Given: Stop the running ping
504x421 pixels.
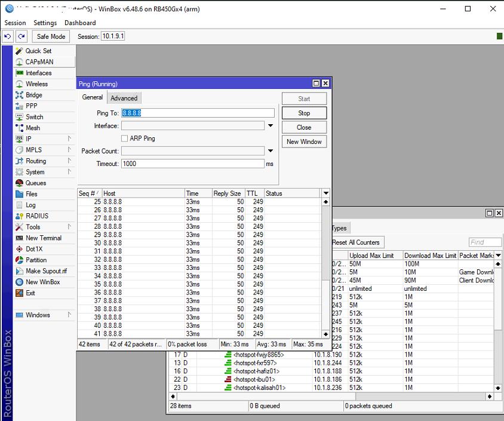Looking at the screenshot, I should (x=304, y=113).
